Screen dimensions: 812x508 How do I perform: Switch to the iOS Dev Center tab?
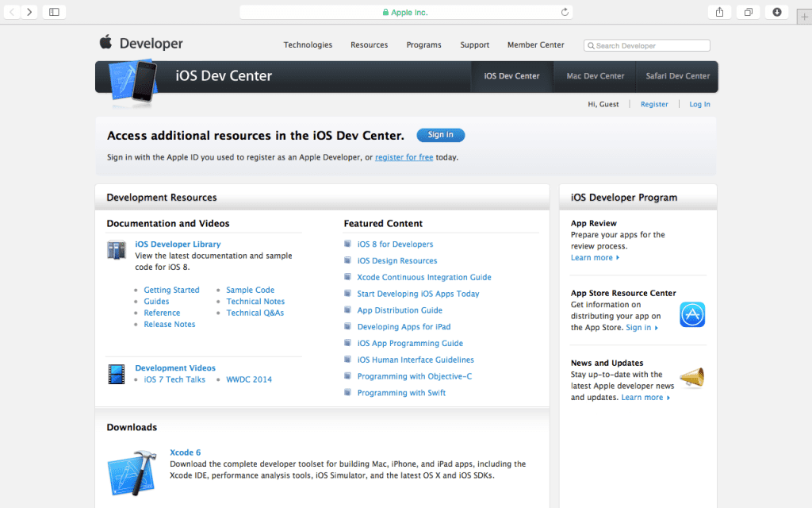point(511,76)
